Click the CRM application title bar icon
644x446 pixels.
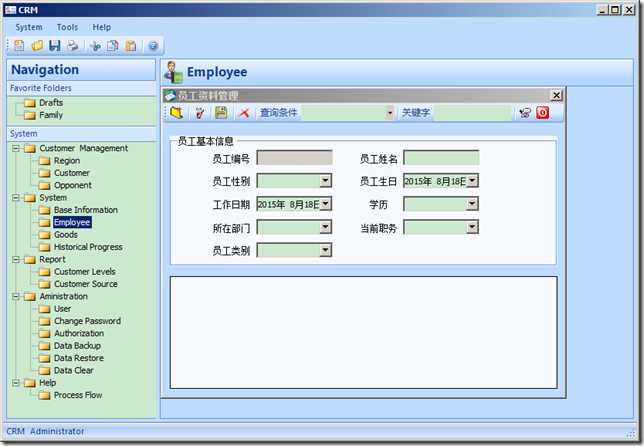coord(10,9)
